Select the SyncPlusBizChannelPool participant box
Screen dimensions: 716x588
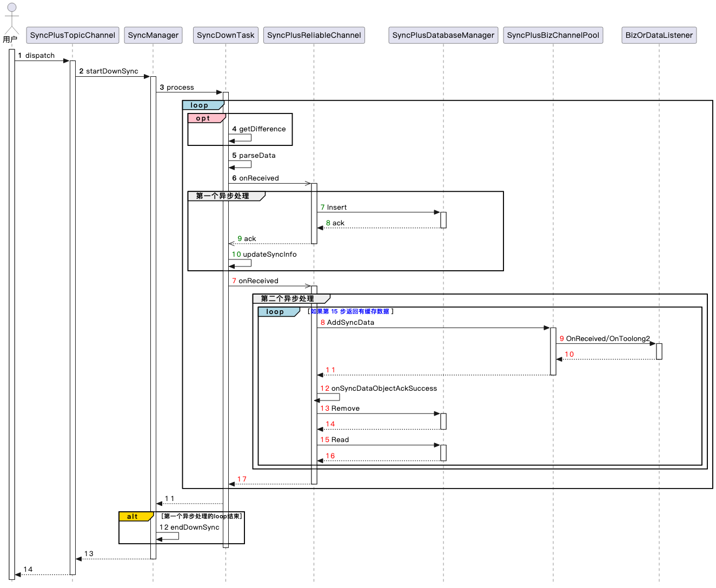(553, 35)
